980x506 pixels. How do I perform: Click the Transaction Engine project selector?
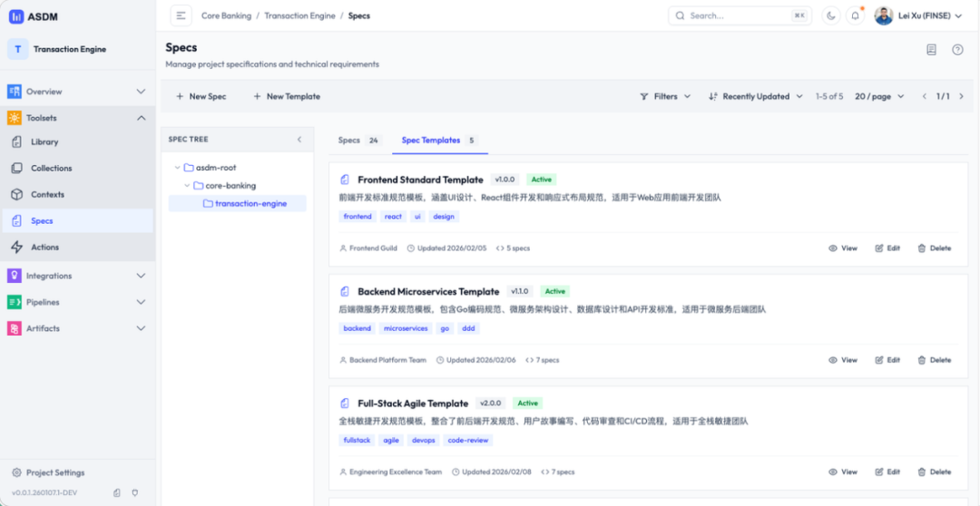(77, 49)
